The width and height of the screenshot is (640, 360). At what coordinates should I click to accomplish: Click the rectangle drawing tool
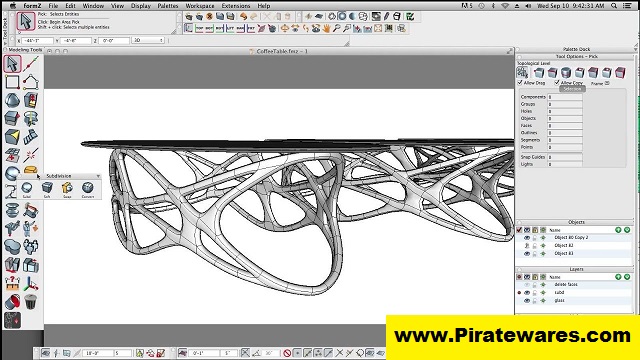[x=12, y=82]
